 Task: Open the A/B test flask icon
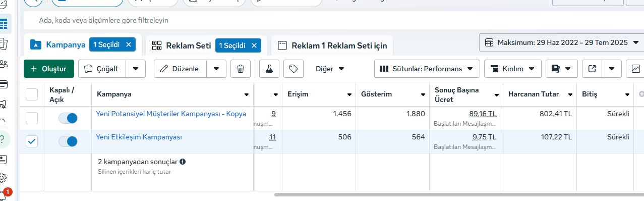[269, 69]
